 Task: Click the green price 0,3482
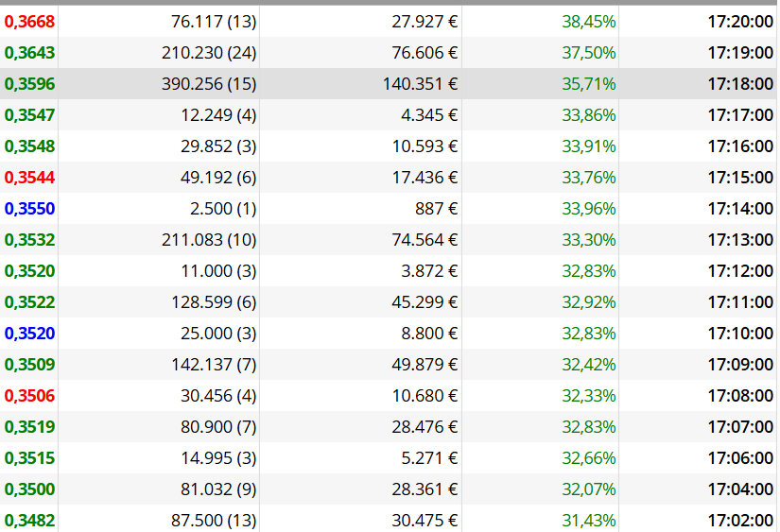(x=29, y=521)
